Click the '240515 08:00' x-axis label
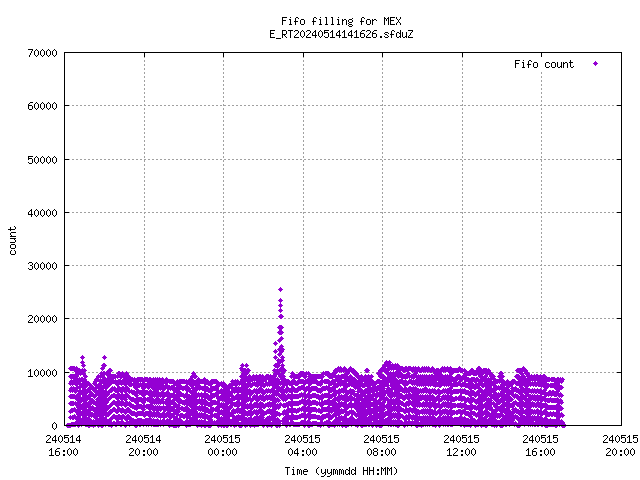The image size is (640, 480). [x=382, y=446]
